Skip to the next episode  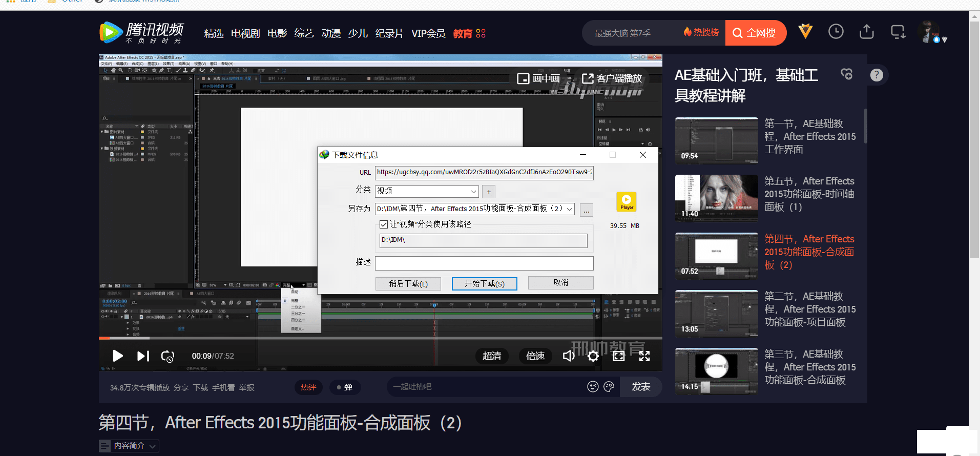[x=143, y=356]
